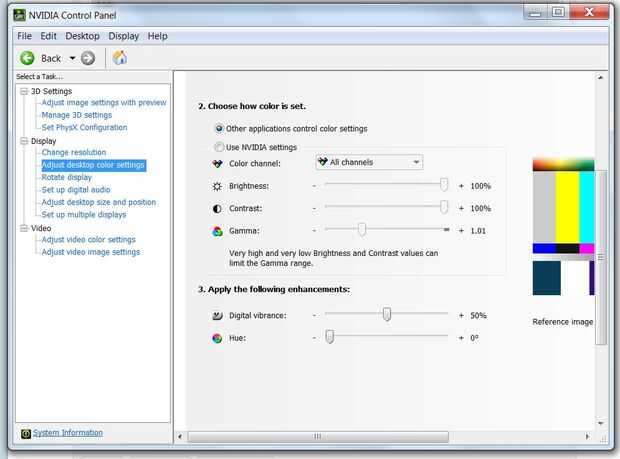Screen dimensions: 620x459
Task: Open the Desktop menu
Action: click(82, 36)
